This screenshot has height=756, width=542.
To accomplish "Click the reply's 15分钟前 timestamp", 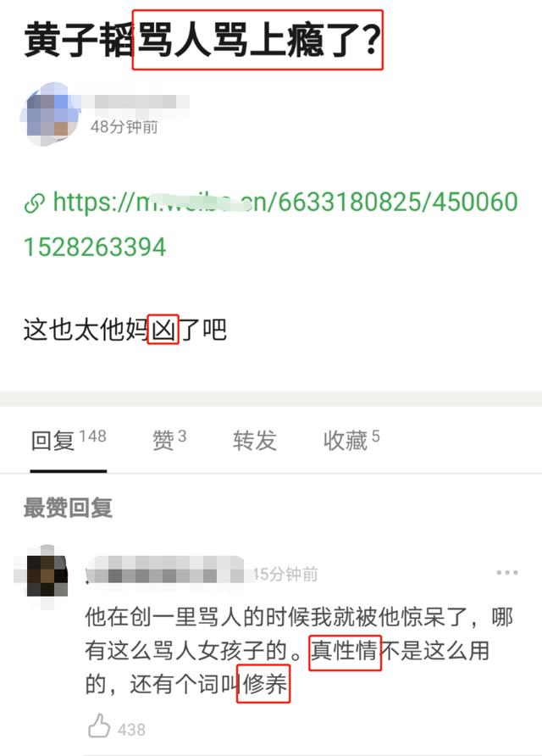I will tap(285, 574).
